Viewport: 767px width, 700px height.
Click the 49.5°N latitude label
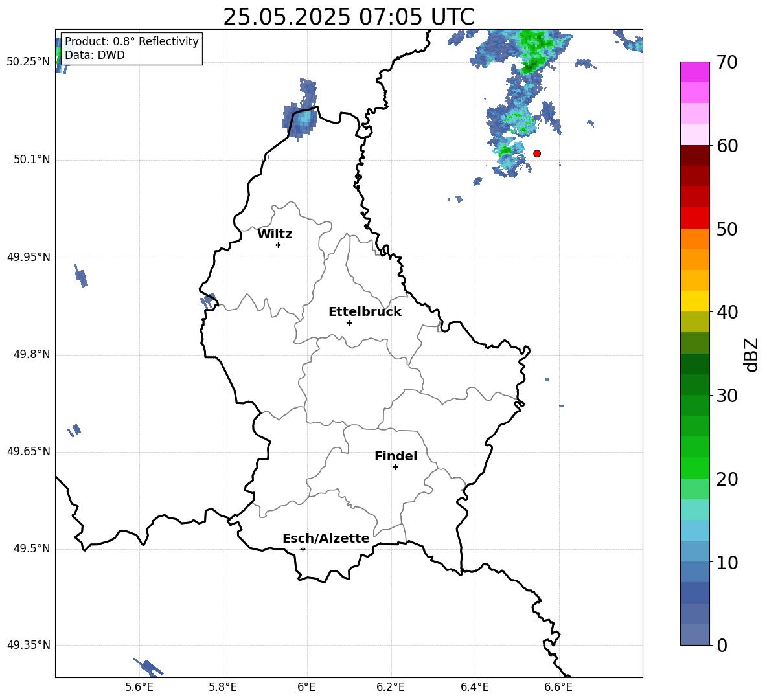[x=32, y=548]
